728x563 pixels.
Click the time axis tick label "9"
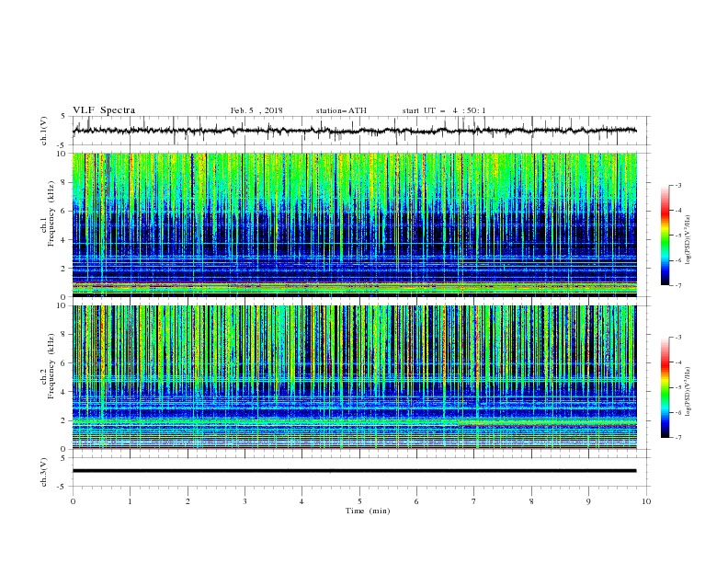point(588,501)
